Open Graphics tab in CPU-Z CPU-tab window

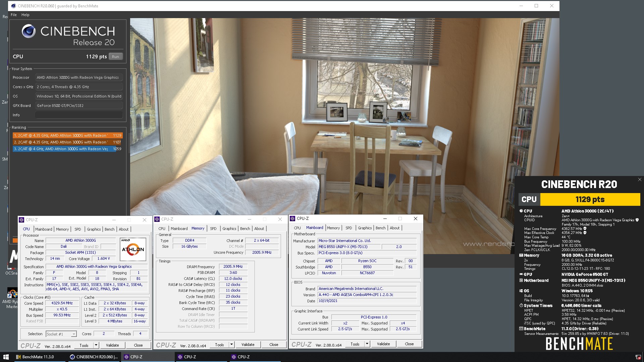(x=94, y=229)
